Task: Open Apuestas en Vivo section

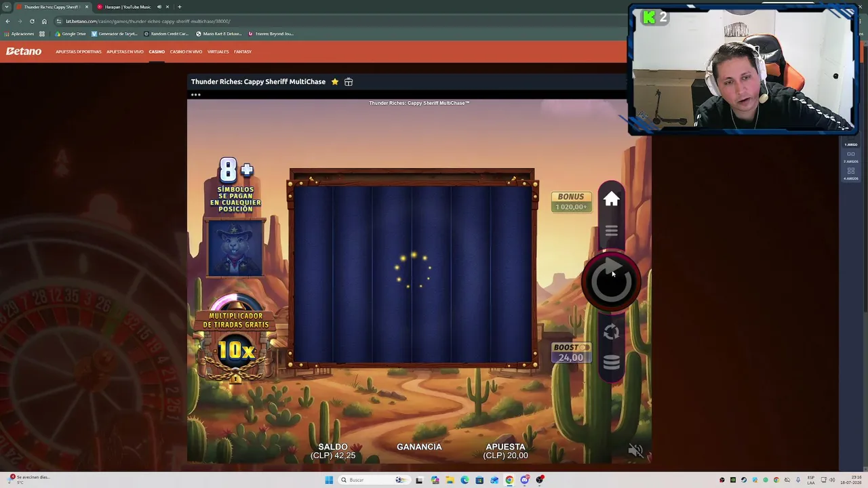Action: click(125, 52)
